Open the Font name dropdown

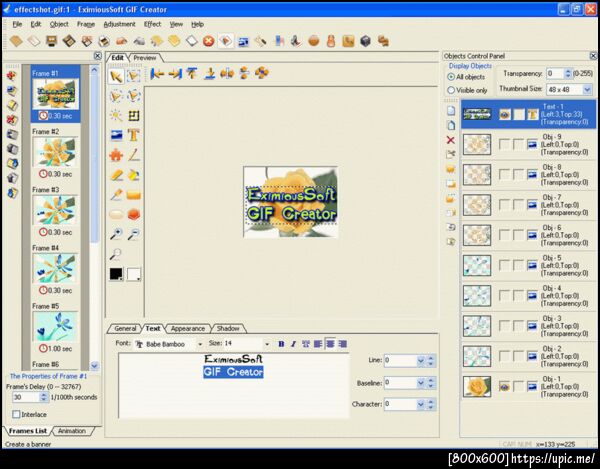pyautogui.click(x=200, y=344)
